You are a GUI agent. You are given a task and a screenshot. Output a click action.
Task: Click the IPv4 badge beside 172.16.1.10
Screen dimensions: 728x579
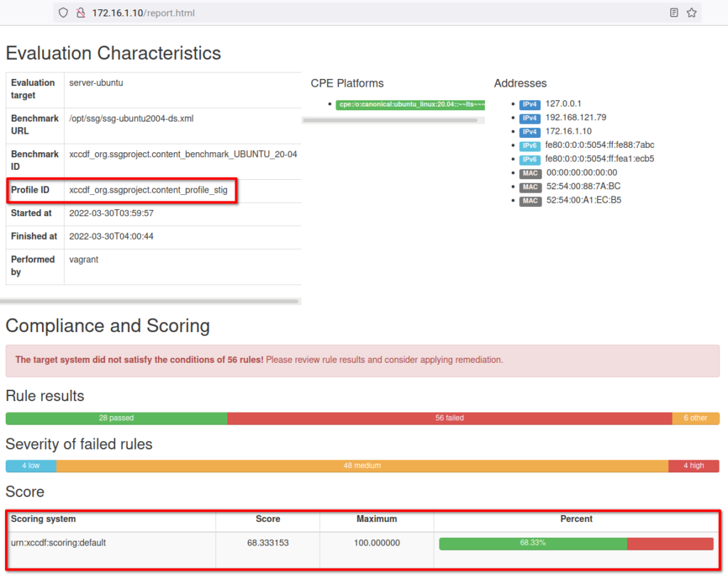530,132
